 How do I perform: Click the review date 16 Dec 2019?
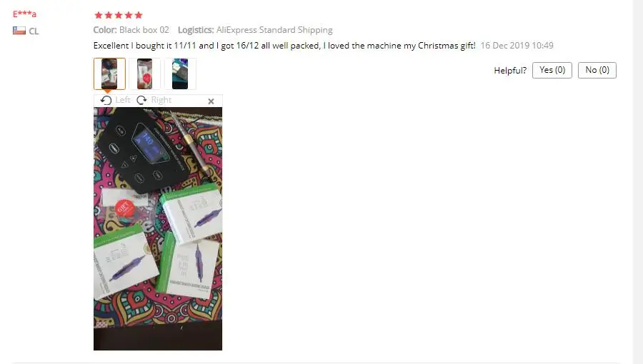click(517, 46)
